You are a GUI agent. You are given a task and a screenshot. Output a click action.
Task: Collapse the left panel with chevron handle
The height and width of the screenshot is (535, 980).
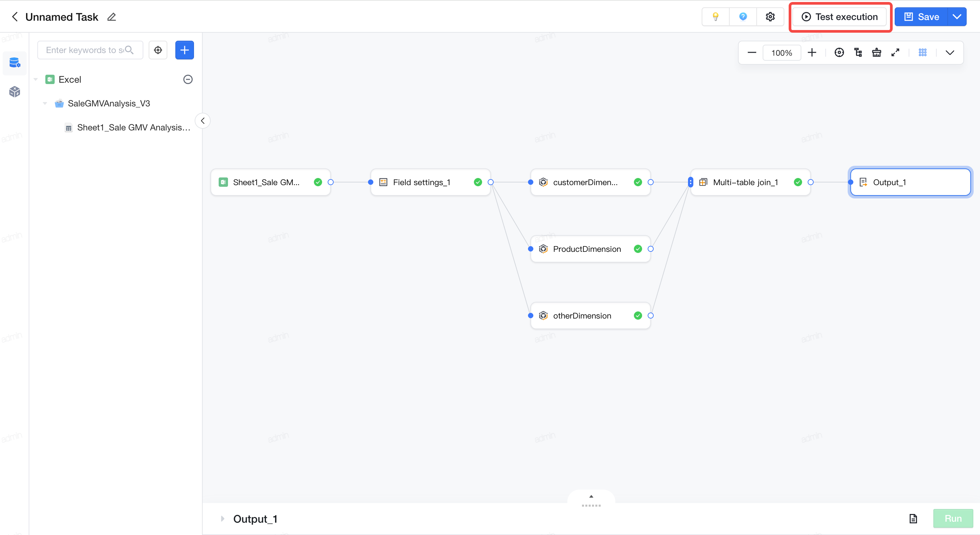coord(203,121)
